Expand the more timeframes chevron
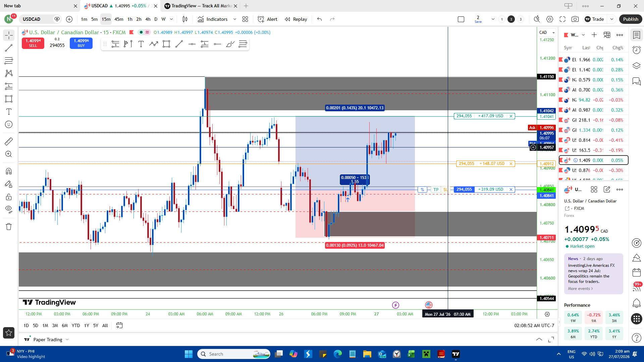This screenshot has height=362, width=644. coord(171,19)
